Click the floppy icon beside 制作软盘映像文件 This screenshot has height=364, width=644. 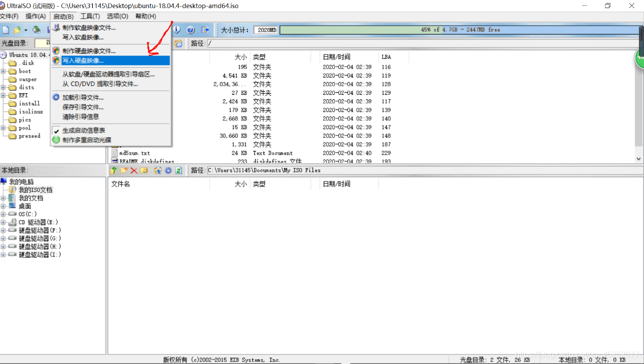56,28
